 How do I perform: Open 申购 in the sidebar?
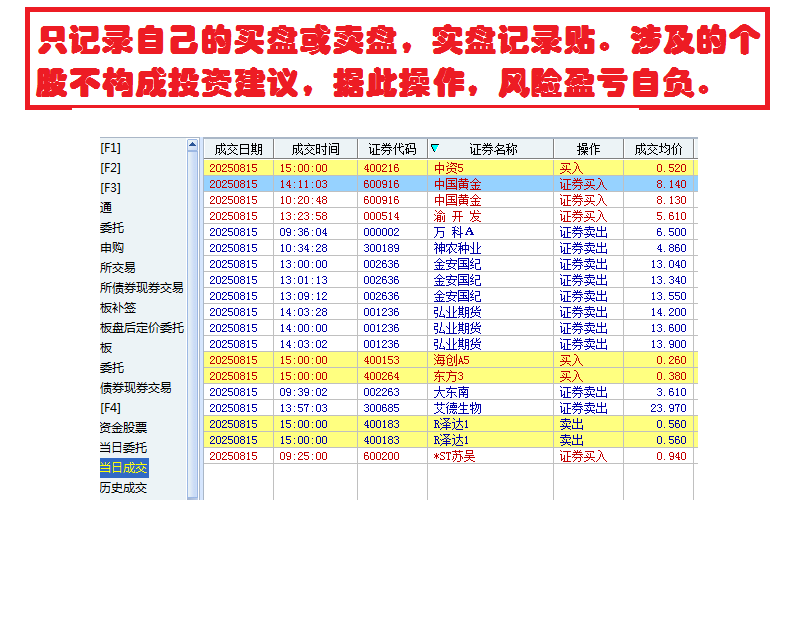point(112,248)
